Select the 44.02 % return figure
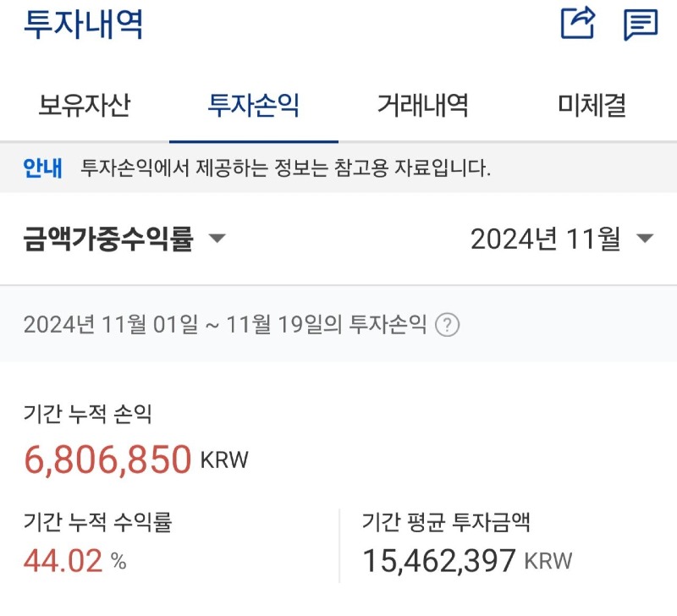Screen dimensions: 677x616 (x=74, y=561)
